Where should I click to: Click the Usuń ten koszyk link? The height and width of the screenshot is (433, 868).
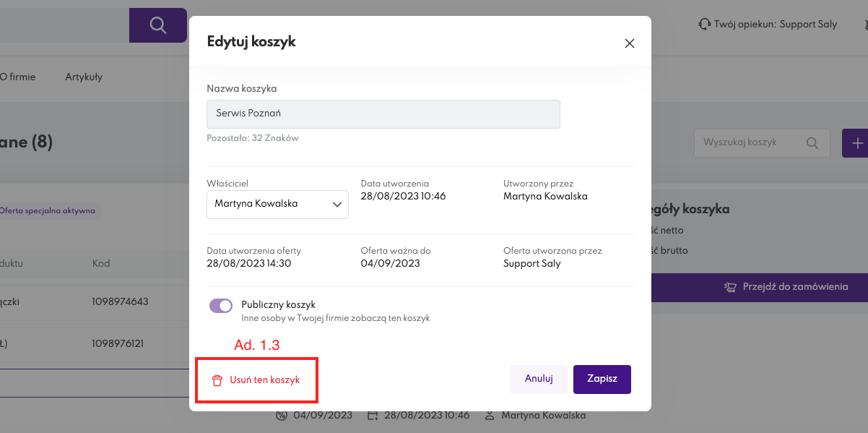[264, 380]
